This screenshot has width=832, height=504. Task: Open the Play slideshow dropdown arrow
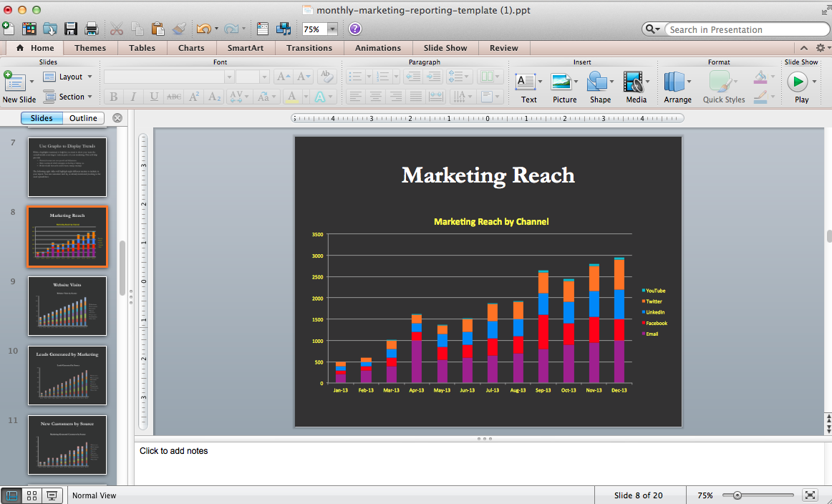[x=815, y=82]
